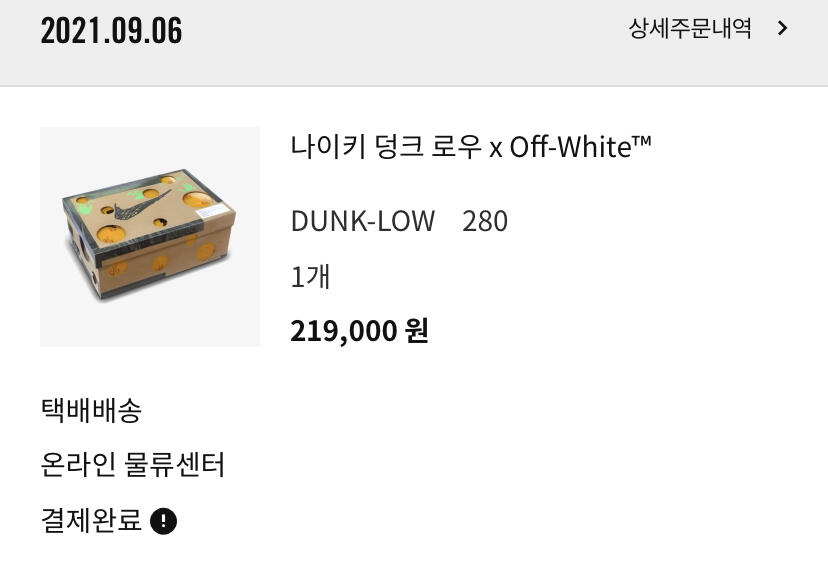This screenshot has height=573, width=828.
Task: Click the size value 280
Action: [x=485, y=221]
